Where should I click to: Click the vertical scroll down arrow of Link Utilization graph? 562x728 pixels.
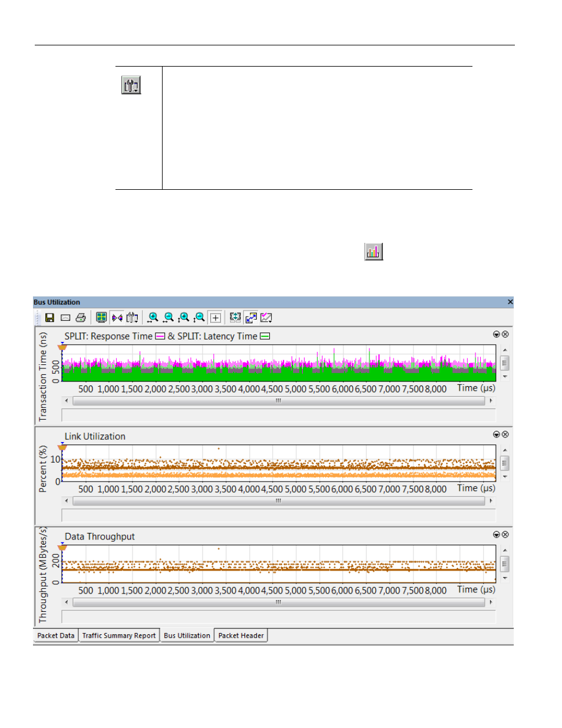point(505,477)
